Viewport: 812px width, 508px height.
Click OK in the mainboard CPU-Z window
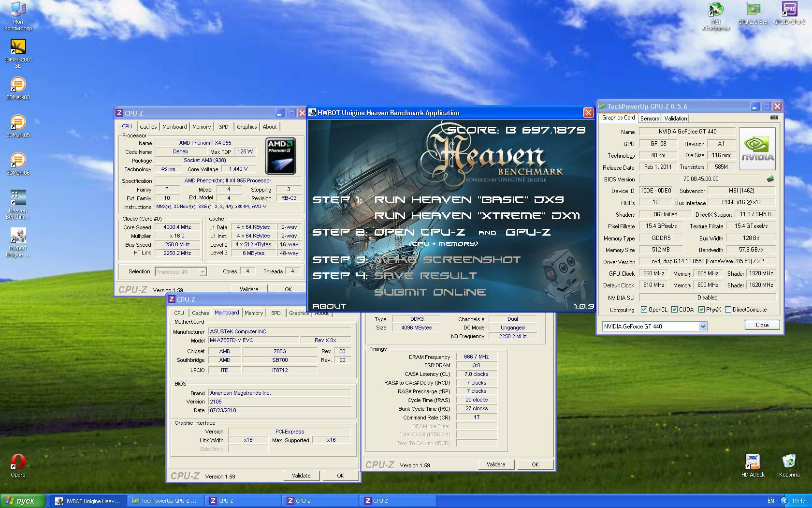[x=340, y=476]
